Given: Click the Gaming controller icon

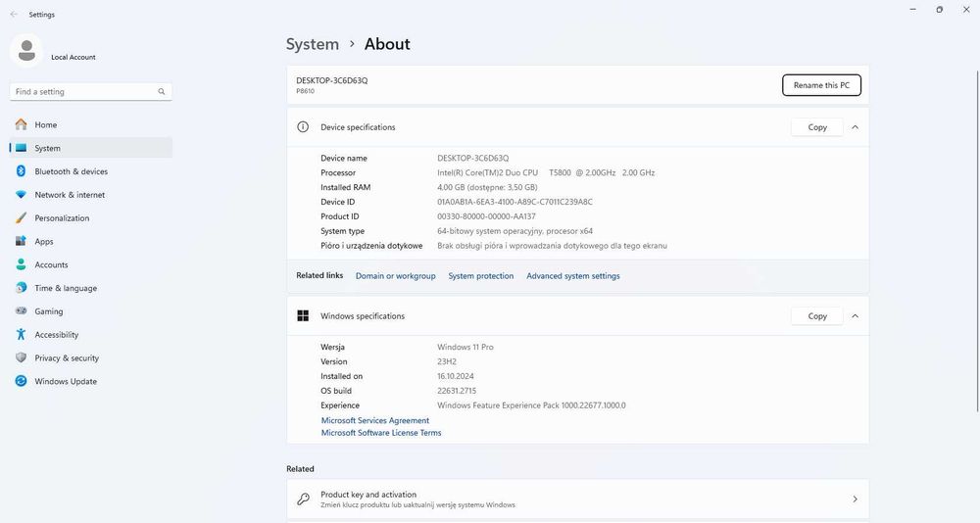Looking at the screenshot, I should pos(21,311).
